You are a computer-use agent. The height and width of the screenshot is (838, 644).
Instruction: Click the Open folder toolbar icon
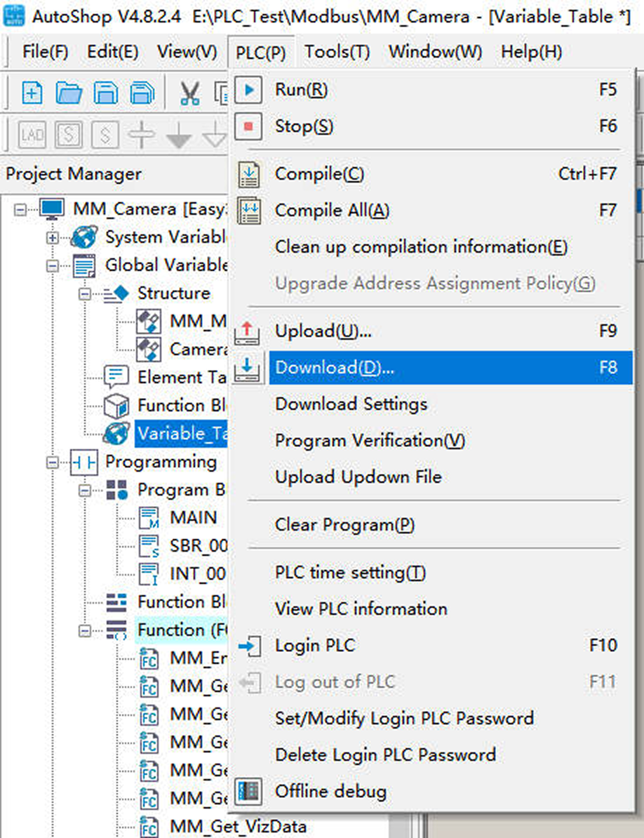(69, 93)
